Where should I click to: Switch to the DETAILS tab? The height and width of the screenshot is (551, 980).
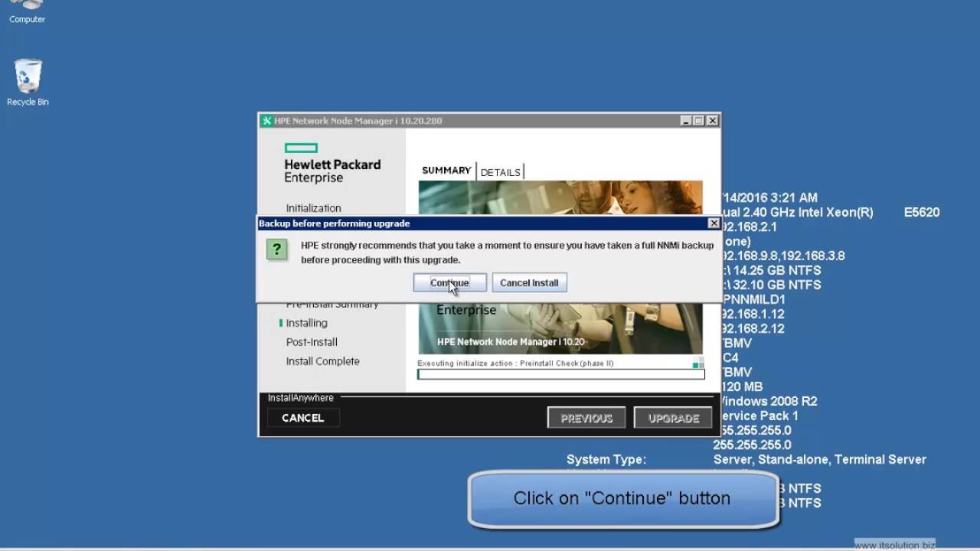click(500, 172)
